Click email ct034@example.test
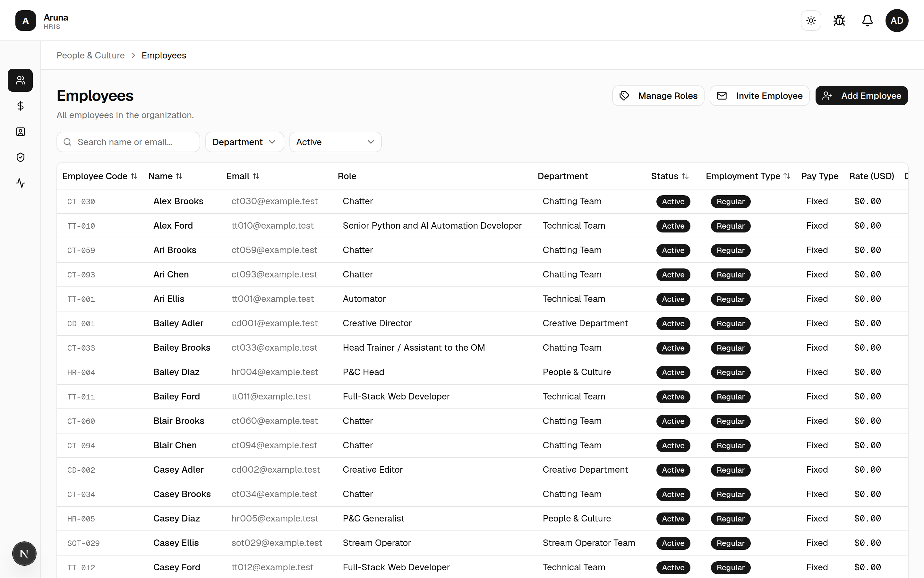The width and height of the screenshot is (924, 578). tap(274, 494)
